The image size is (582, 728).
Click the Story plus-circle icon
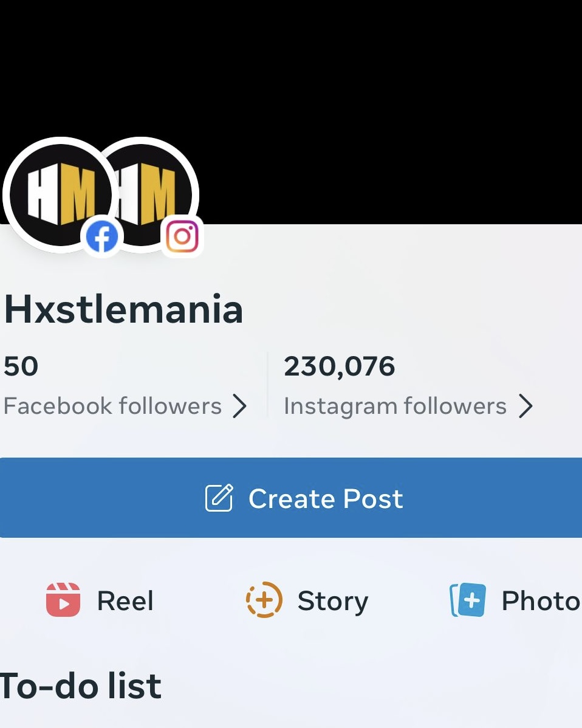[x=264, y=600]
